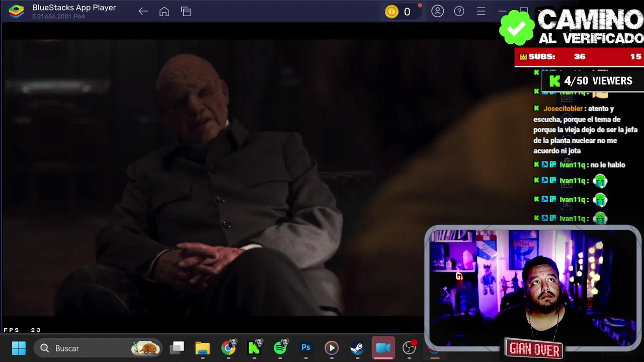Image resolution: width=644 pixels, height=362 pixels.
Task: Click the FPS 23 counter text
Action: [22, 330]
